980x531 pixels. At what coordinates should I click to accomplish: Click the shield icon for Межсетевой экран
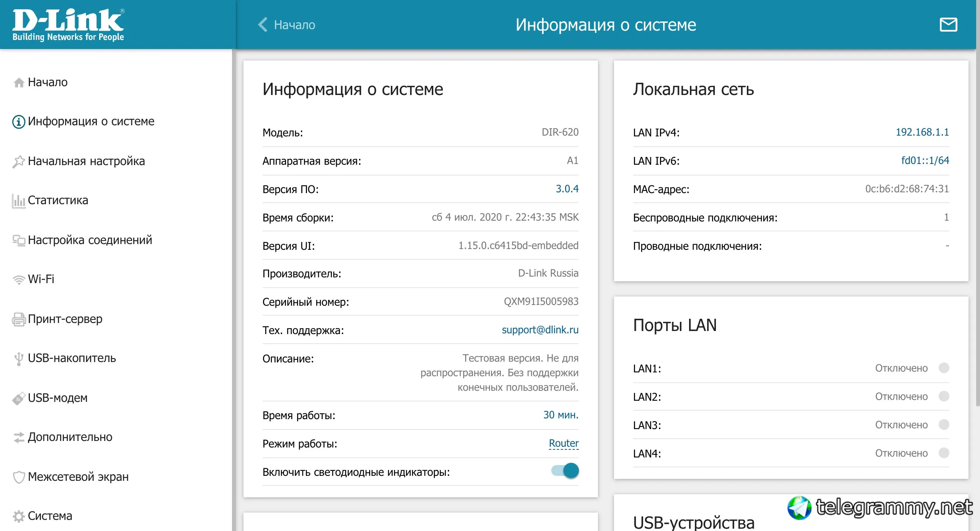[x=19, y=477]
